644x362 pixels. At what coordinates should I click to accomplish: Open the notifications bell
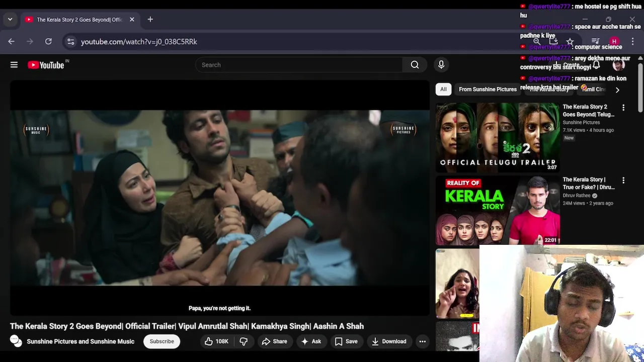[x=596, y=65]
